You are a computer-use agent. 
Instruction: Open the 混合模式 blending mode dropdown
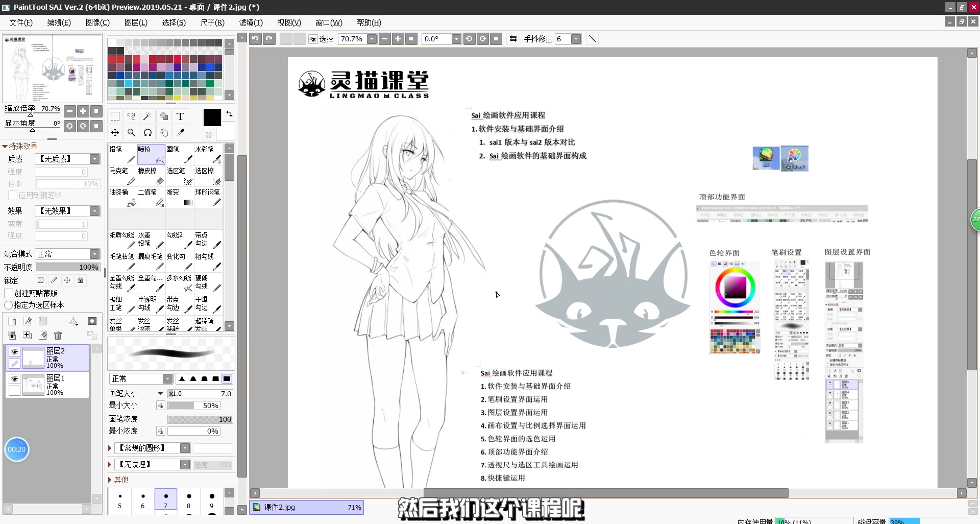coord(94,254)
